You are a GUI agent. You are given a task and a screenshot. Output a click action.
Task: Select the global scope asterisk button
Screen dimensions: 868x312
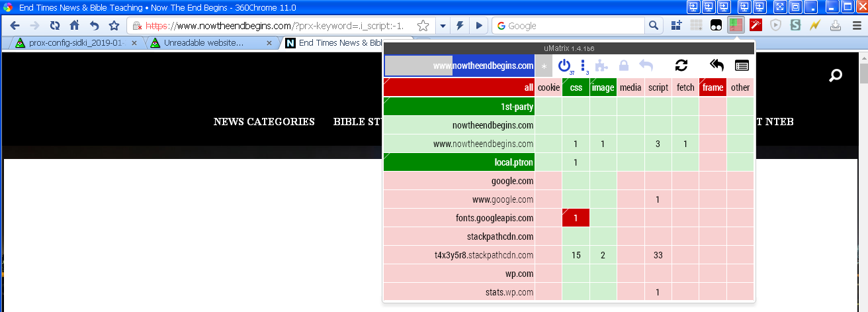(544, 66)
